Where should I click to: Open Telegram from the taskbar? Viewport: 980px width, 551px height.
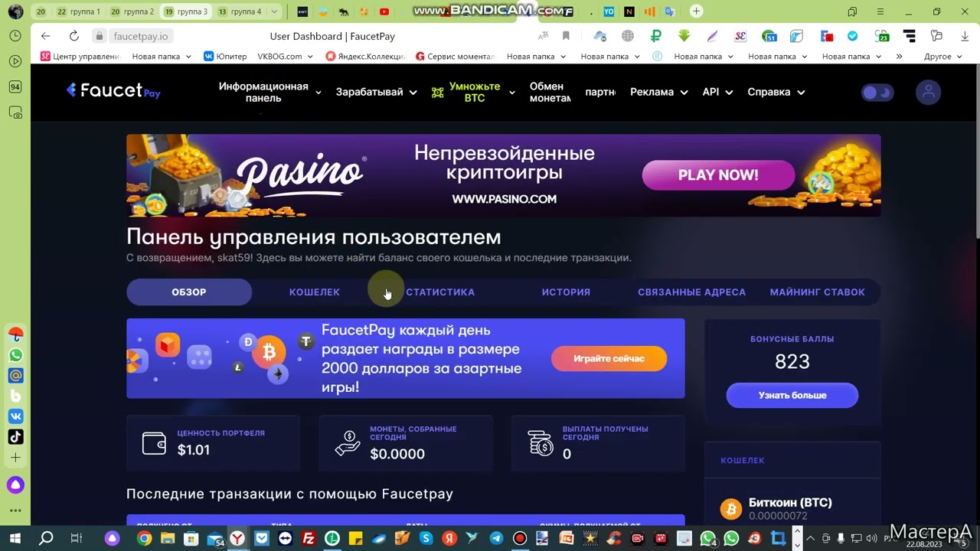click(x=496, y=539)
